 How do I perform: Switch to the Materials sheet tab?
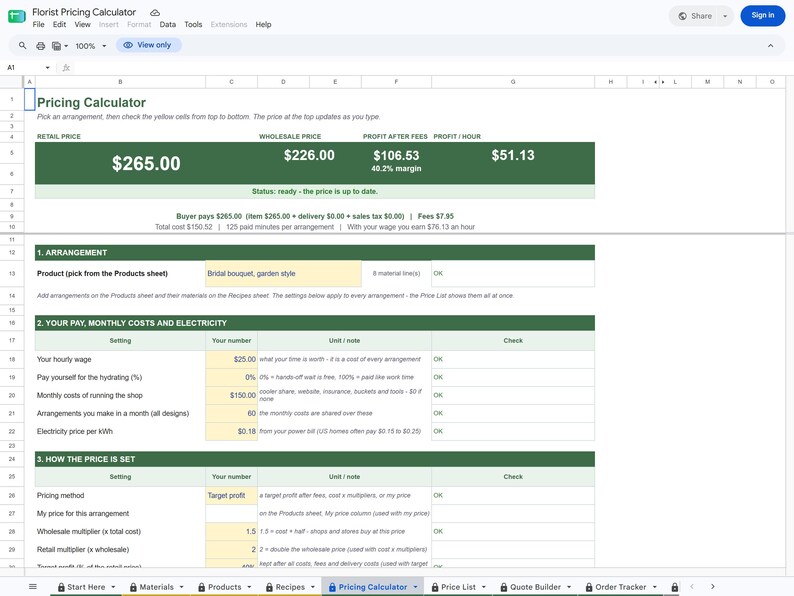[156, 587]
